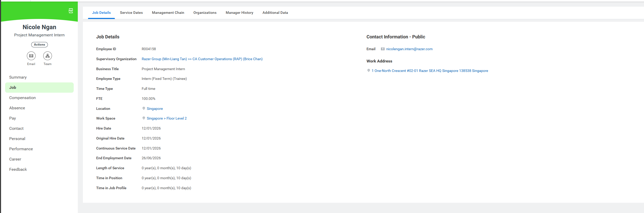Select the Organizations tab
The width and height of the screenshot is (644, 213).
(205, 13)
